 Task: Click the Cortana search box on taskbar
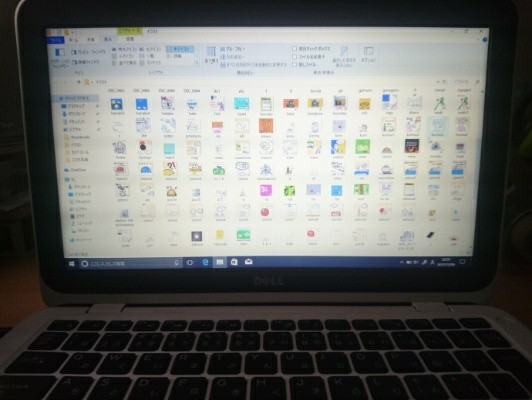(130, 263)
